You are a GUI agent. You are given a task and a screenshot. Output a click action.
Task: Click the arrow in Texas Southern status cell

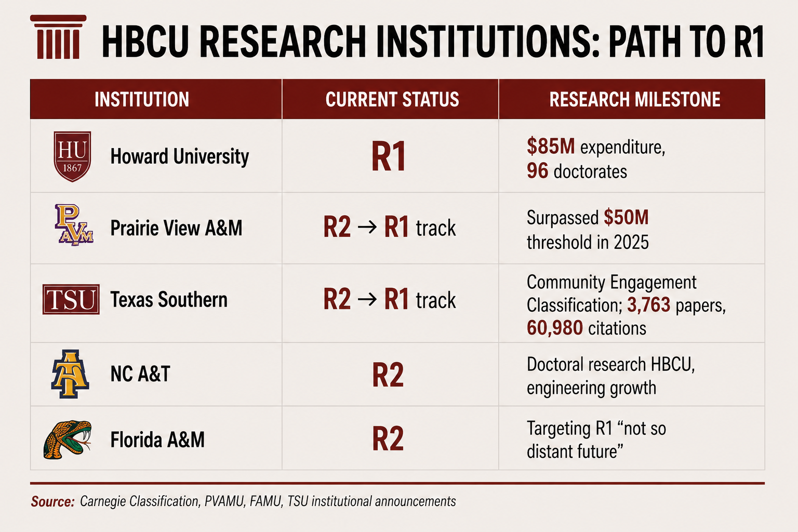pos(367,300)
